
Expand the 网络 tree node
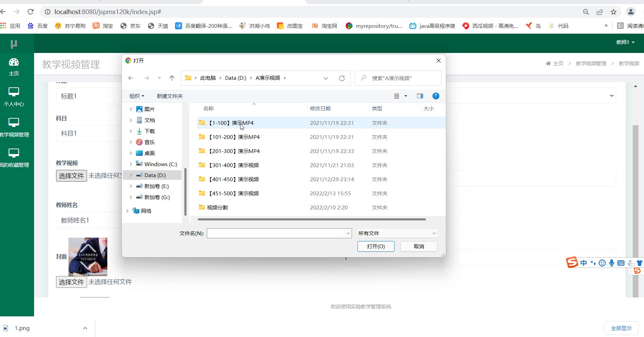coord(127,211)
